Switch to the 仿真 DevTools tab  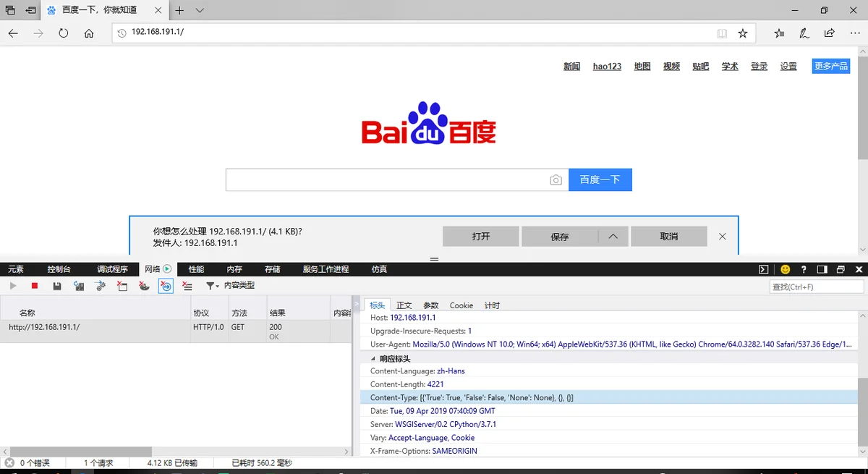tap(379, 269)
